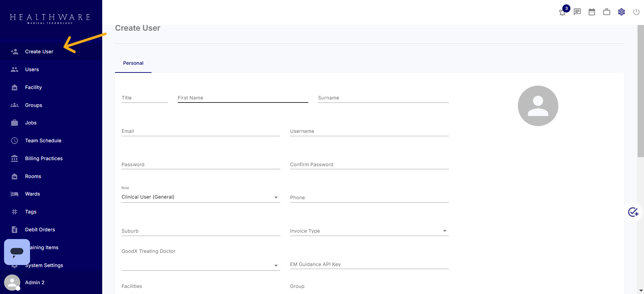
Task: Open the chat support widget bubble
Action: tap(17, 252)
